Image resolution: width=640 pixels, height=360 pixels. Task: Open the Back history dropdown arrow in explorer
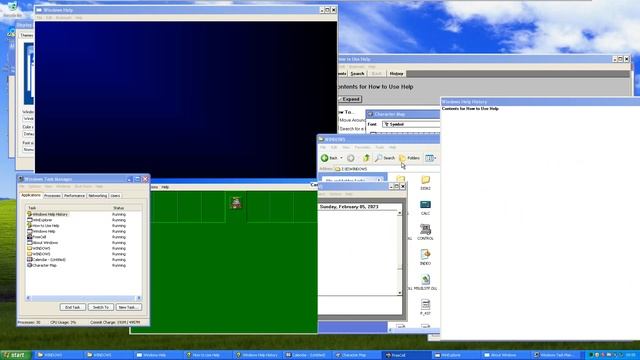click(x=341, y=158)
